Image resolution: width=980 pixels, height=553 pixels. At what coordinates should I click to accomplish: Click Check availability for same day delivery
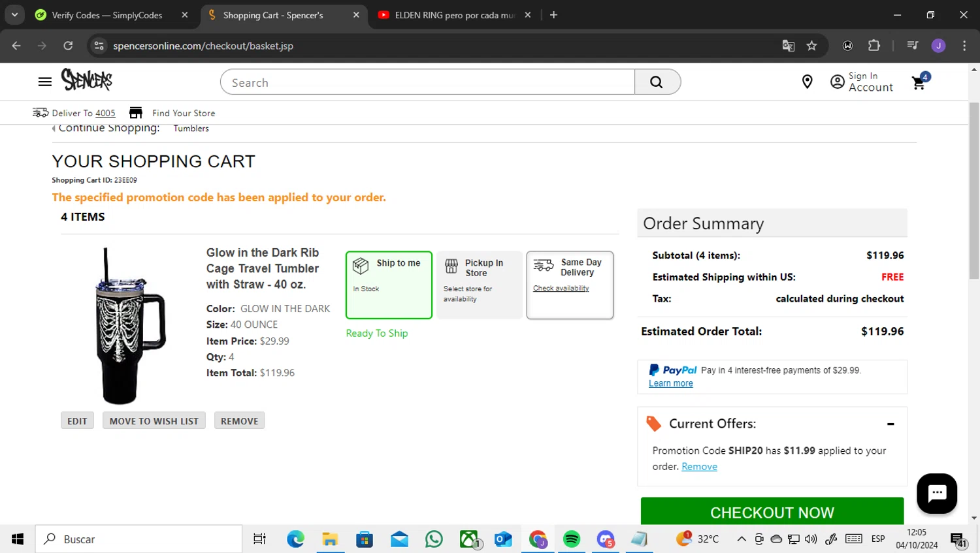(561, 289)
